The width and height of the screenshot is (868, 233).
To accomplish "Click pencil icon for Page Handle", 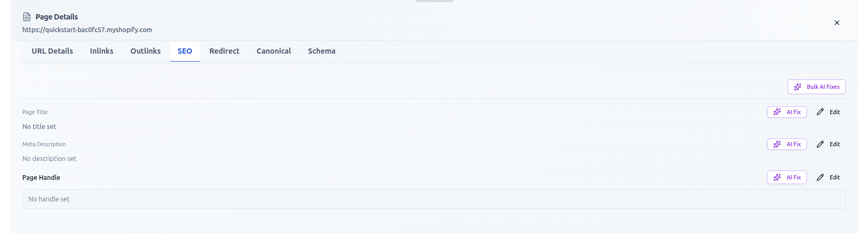I will tap(820, 177).
